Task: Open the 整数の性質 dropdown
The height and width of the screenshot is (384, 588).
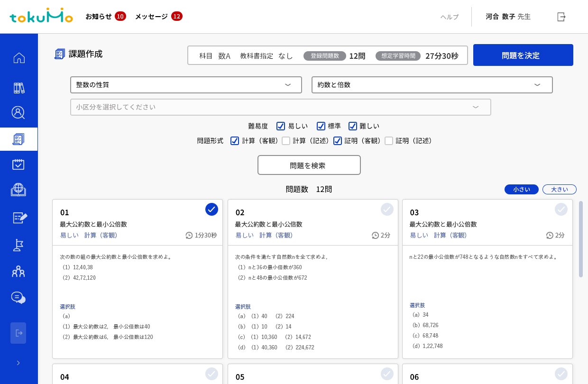Action: point(186,84)
